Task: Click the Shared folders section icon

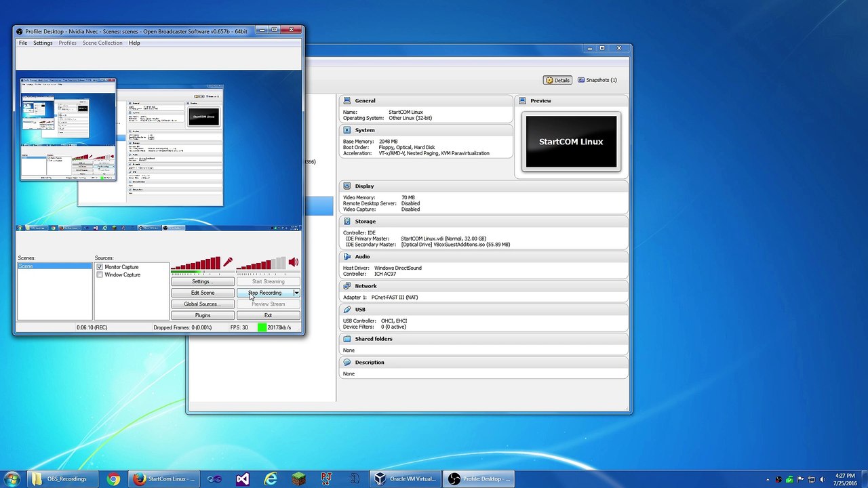Action: coord(347,339)
